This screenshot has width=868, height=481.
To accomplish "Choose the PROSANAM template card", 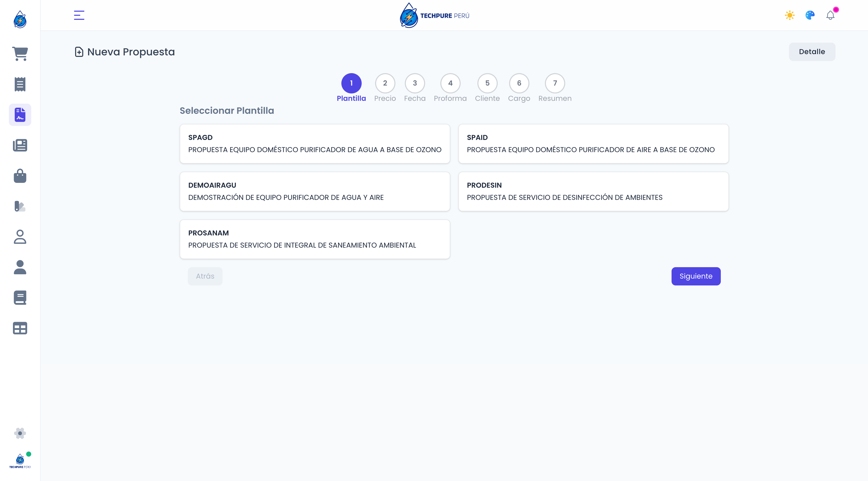I will pyautogui.click(x=315, y=239).
